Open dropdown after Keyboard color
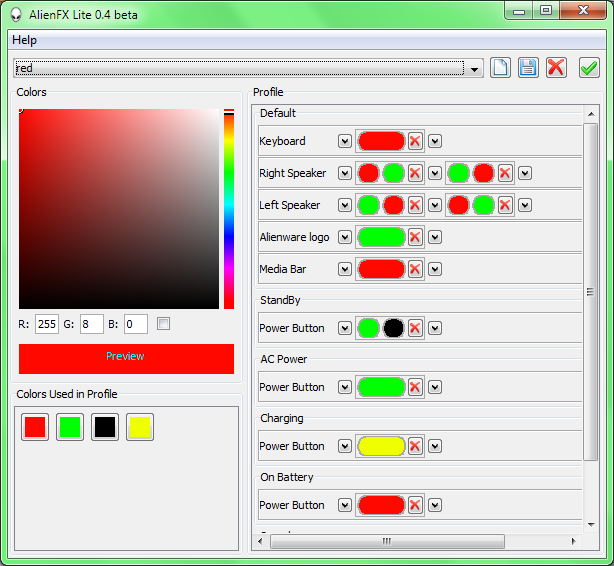Image resolution: width=614 pixels, height=566 pixels. click(x=435, y=141)
